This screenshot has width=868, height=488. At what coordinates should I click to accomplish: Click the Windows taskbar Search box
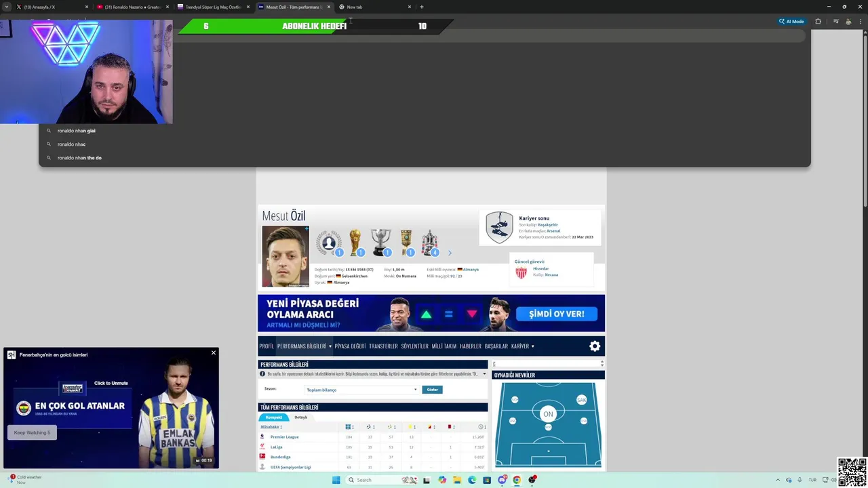click(x=381, y=480)
